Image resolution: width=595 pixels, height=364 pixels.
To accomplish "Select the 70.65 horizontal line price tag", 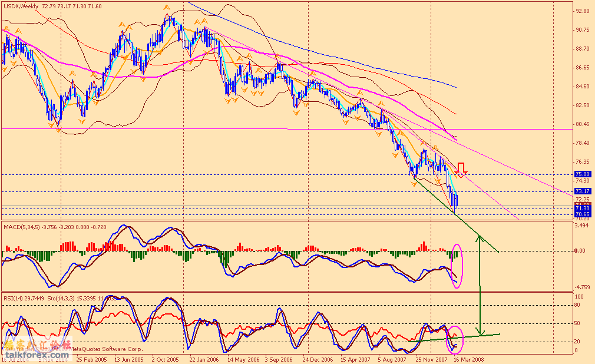I will tap(583, 214).
